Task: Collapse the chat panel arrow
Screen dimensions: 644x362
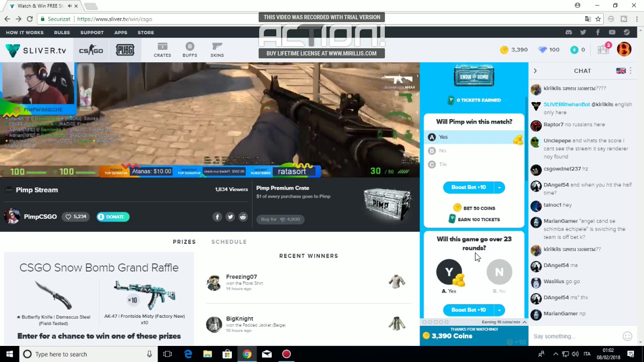Action: click(535, 71)
